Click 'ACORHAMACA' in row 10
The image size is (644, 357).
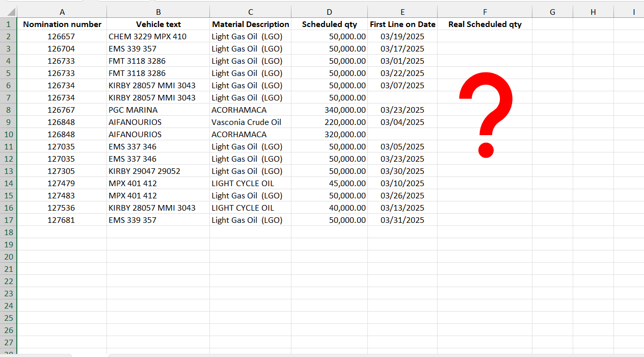(251, 134)
